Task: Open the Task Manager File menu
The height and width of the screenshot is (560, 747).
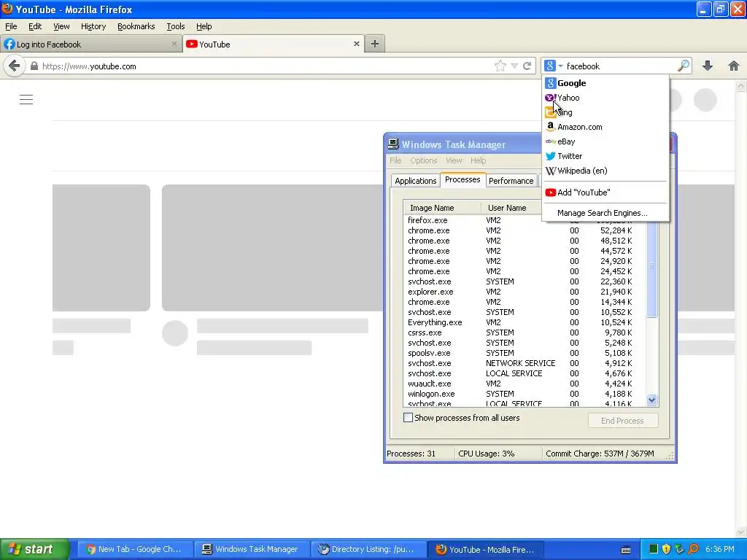Action: pyautogui.click(x=395, y=160)
